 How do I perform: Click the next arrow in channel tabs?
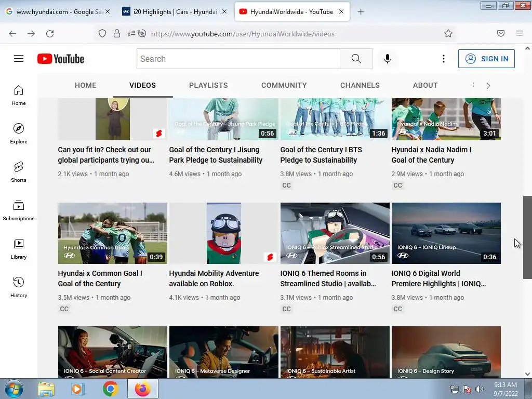pyautogui.click(x=488, y=86)
